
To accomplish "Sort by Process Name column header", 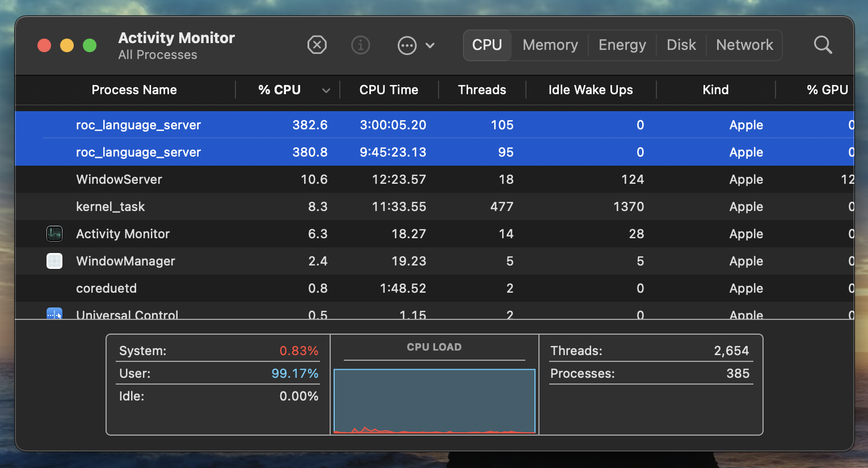I will (x=134, y=90).
